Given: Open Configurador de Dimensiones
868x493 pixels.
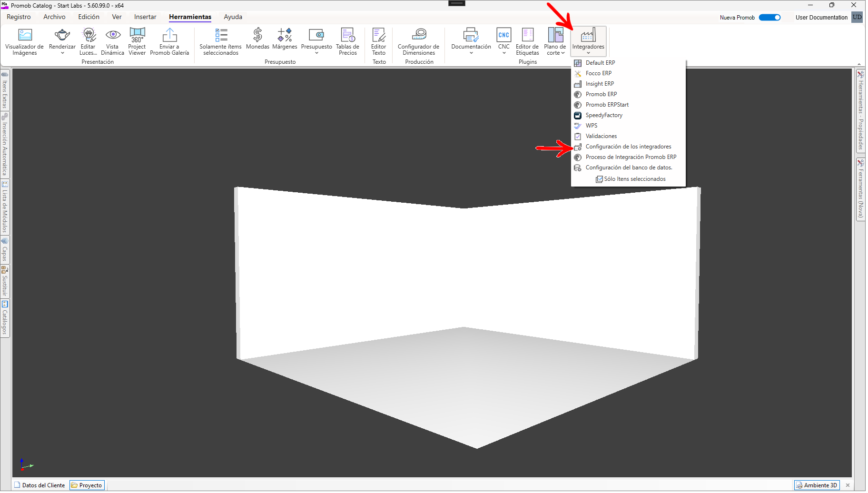Looking at the screenshot, I should click(419, 41).
